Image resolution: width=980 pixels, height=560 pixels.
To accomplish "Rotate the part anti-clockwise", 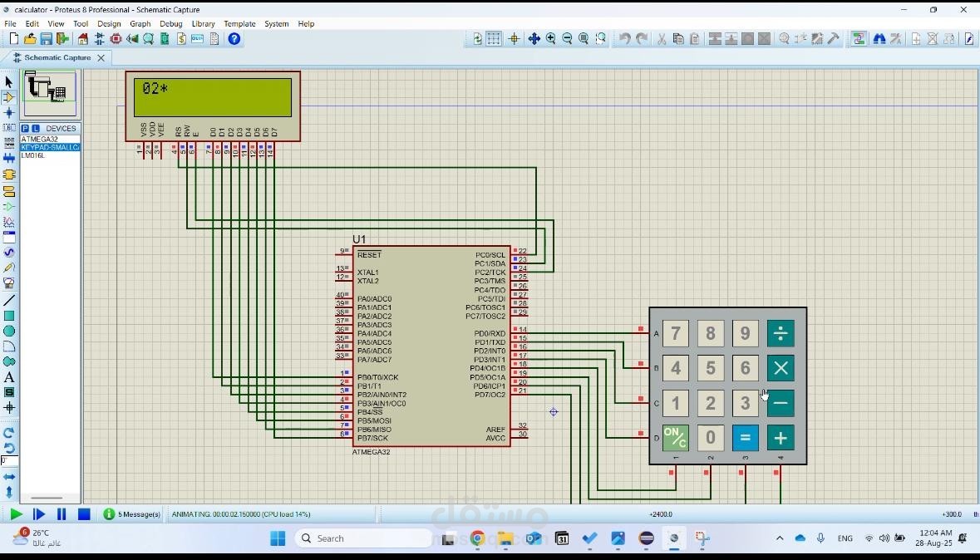I will coord(9,448).
